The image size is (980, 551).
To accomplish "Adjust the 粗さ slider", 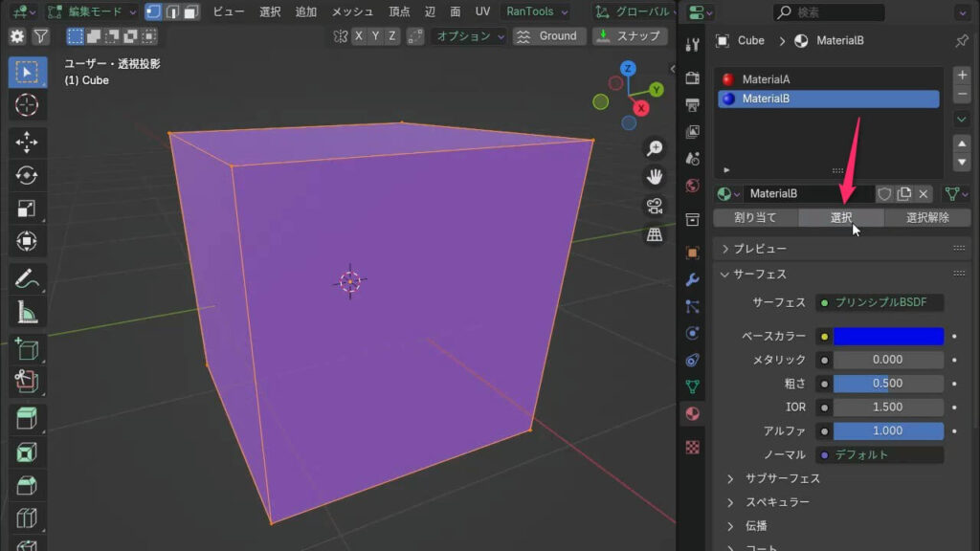I will click(x=888, y=384).
